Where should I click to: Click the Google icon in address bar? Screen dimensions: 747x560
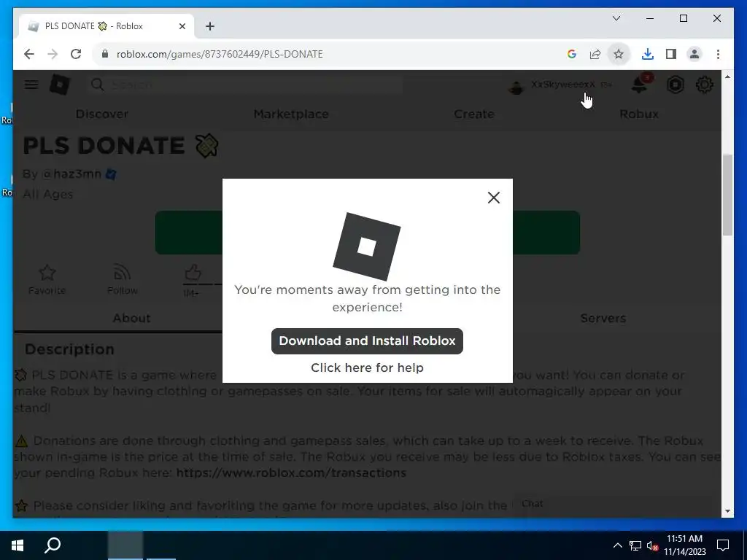pos(572,54)
